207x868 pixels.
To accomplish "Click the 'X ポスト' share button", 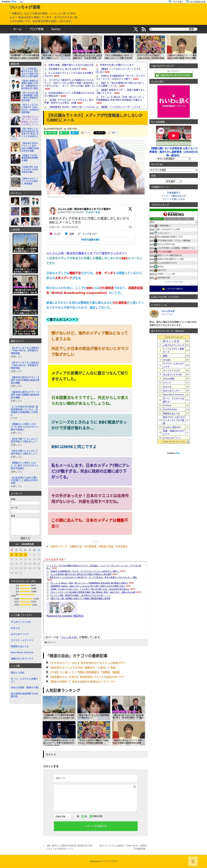I will (99, 133).
